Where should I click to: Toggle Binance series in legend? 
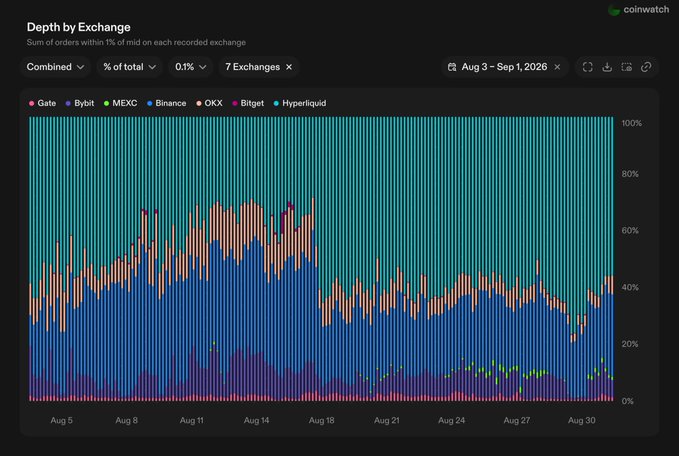(167, 103)
